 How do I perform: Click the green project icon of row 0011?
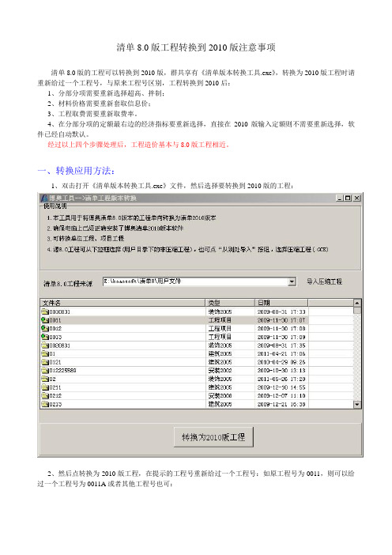click(45, 320)
